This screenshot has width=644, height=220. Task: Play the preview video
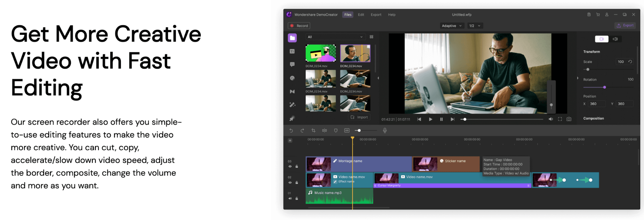430,119
